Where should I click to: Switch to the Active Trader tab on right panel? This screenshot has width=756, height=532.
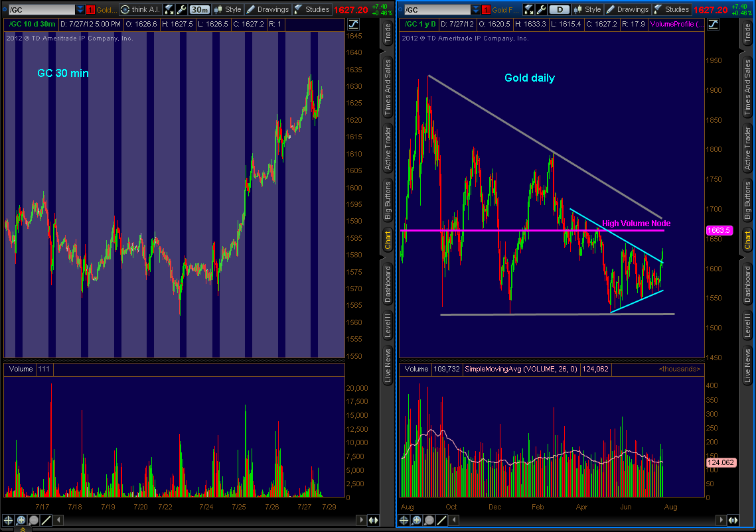747,150
